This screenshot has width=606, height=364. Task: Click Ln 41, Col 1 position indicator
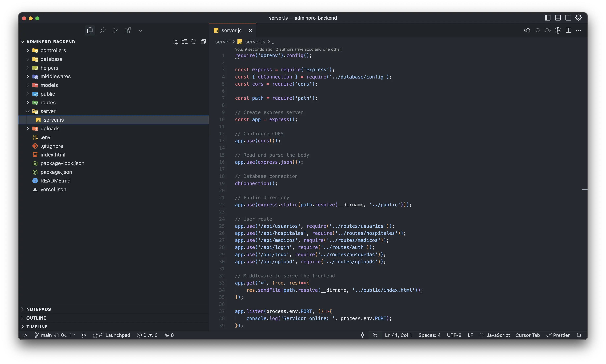(398, 335)
